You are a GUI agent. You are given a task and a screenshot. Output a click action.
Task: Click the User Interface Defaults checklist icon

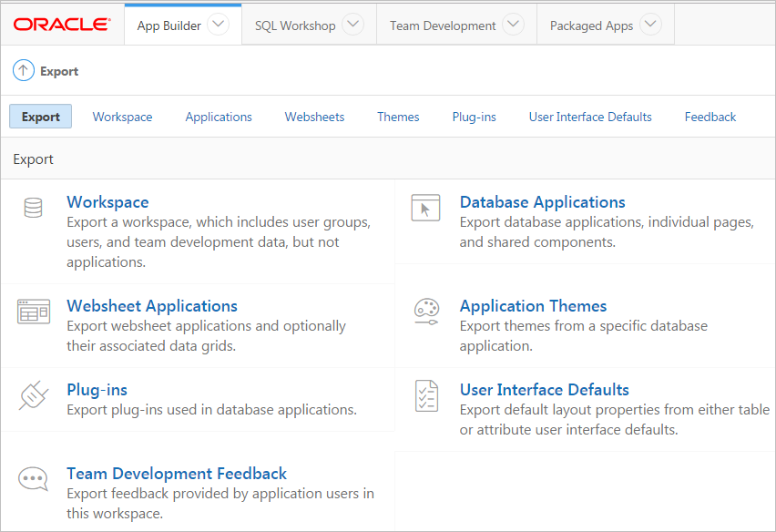pyautogui.click(x=425, y=395)
